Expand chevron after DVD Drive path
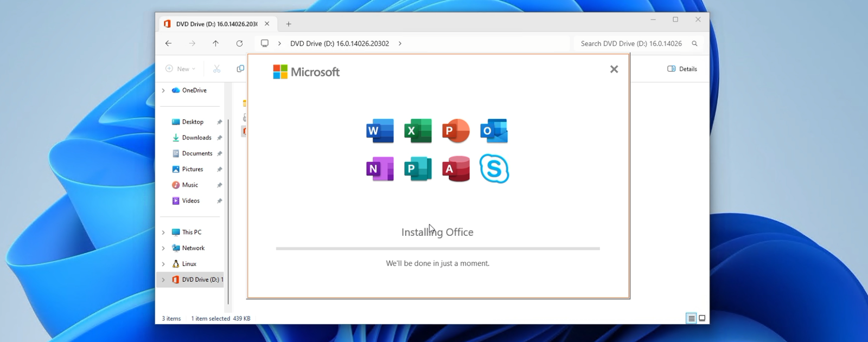 pyautogui.click(x=400, y=43)
